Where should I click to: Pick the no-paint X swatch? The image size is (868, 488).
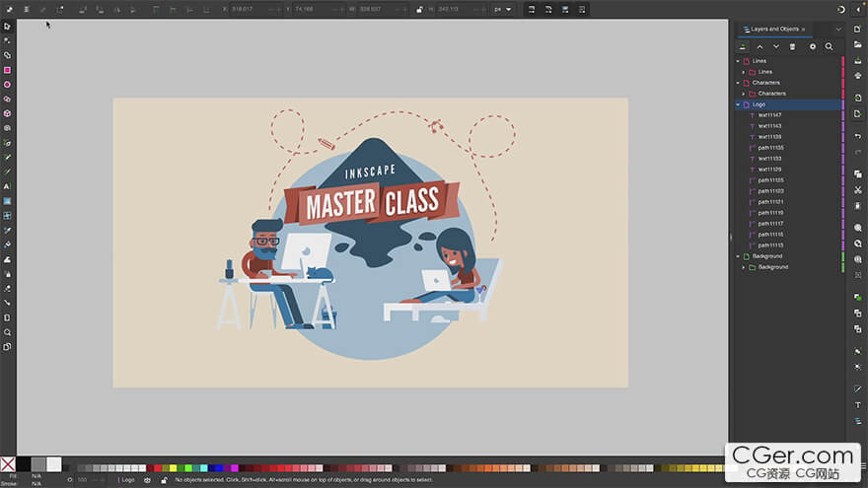[x=8, y=464]
